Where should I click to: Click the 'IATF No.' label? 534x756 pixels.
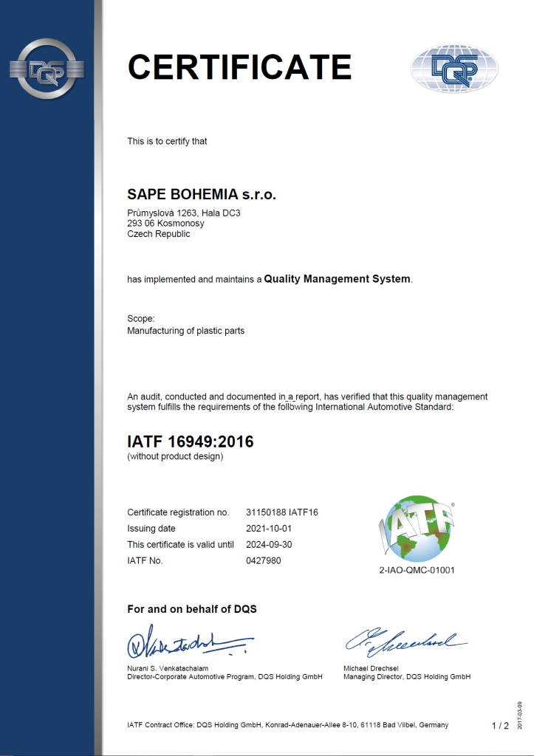click(146, 561)
